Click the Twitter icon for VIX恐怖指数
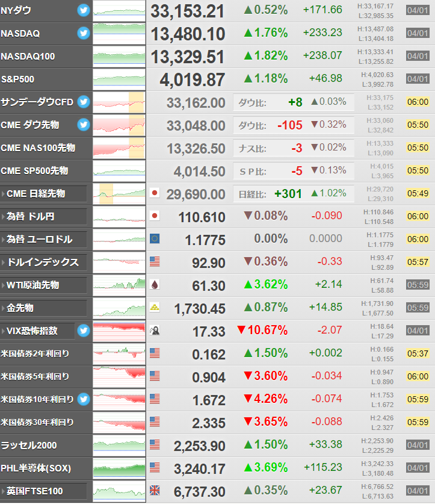This screenshot has width=435, height=504. click(x=84, y=331)
